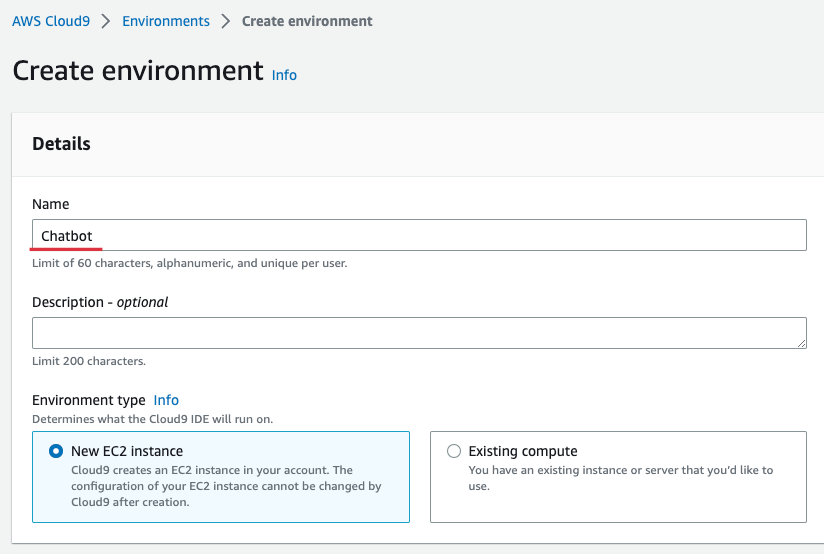Click the 60 character limit hint text
824x554 pixels.
point(190,263)
